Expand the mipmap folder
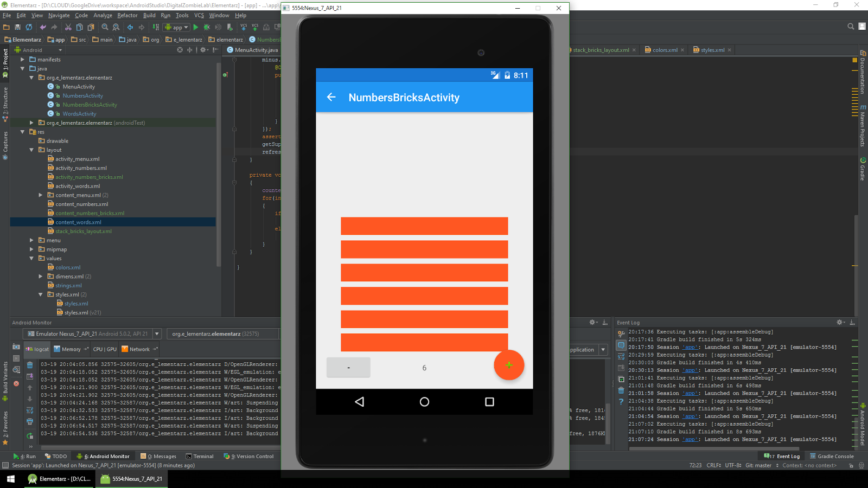Viewport: 868px width, 488px height. (x=31, y=249)
